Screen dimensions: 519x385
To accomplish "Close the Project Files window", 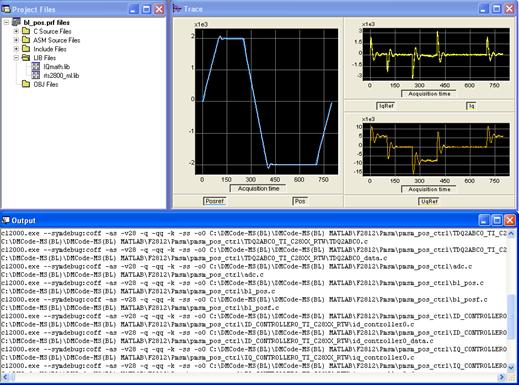I will [159, 9].
